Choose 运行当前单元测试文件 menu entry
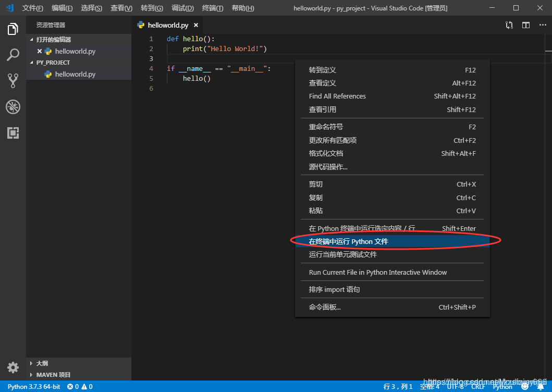 click(392, 254)
